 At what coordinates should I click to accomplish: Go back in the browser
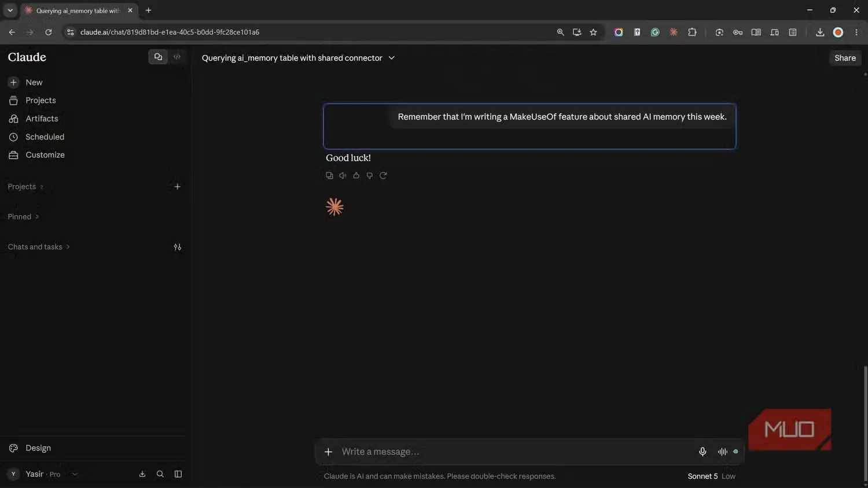pyautogui.click(x=12, y=32)
